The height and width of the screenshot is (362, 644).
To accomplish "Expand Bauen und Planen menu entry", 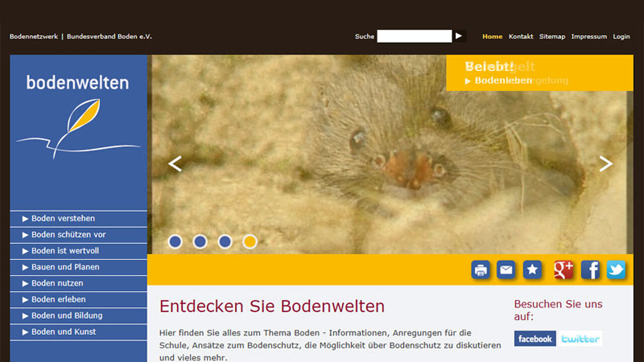I will (78, 267).
